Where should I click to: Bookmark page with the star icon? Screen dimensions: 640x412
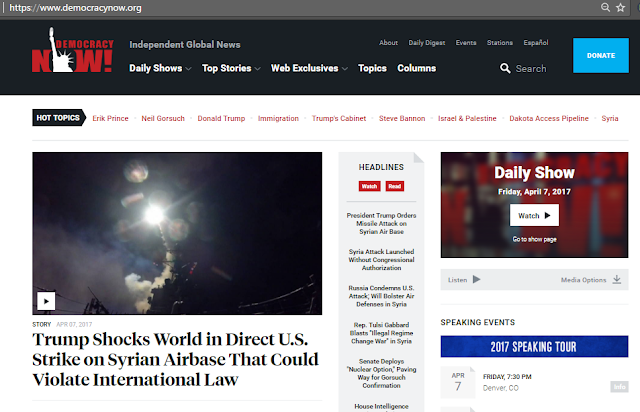click(x=620, y=7)
